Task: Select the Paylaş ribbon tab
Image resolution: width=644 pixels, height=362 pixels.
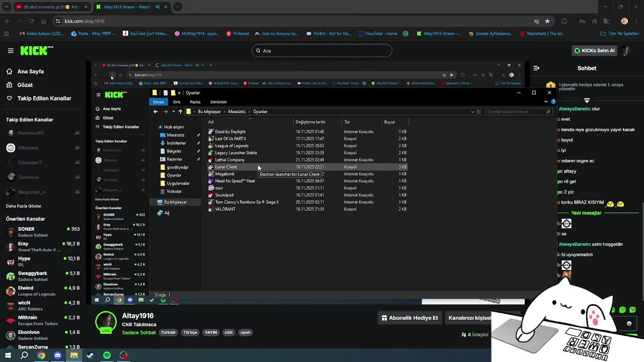Action: coord(195,102)
